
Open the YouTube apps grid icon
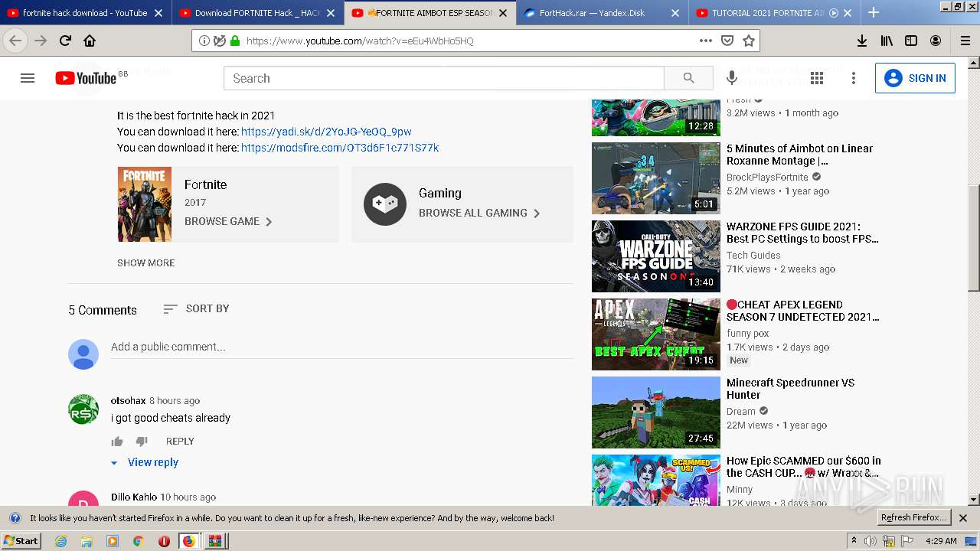[x=817, y=78]
